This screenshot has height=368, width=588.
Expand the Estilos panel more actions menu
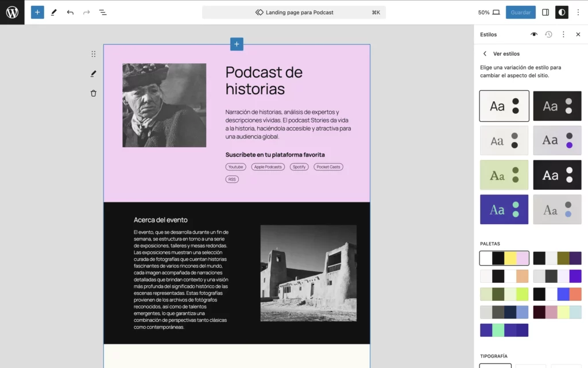click(x=563, y=34)
